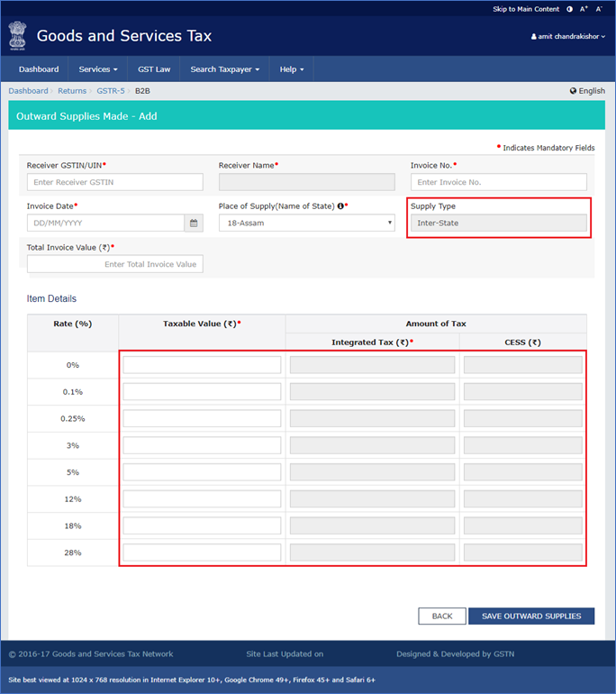Click Integrated Tax field for 28% rate
616x694 pixels.
tap(372, 552)
